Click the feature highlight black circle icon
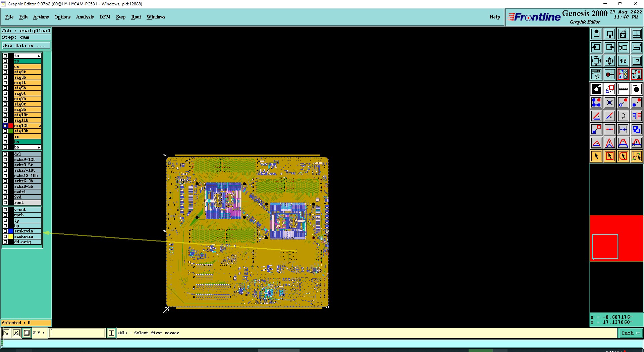Image resolution: width=644 pixels, height=352 pixels. pyautogui.click(x=637, y=89)
